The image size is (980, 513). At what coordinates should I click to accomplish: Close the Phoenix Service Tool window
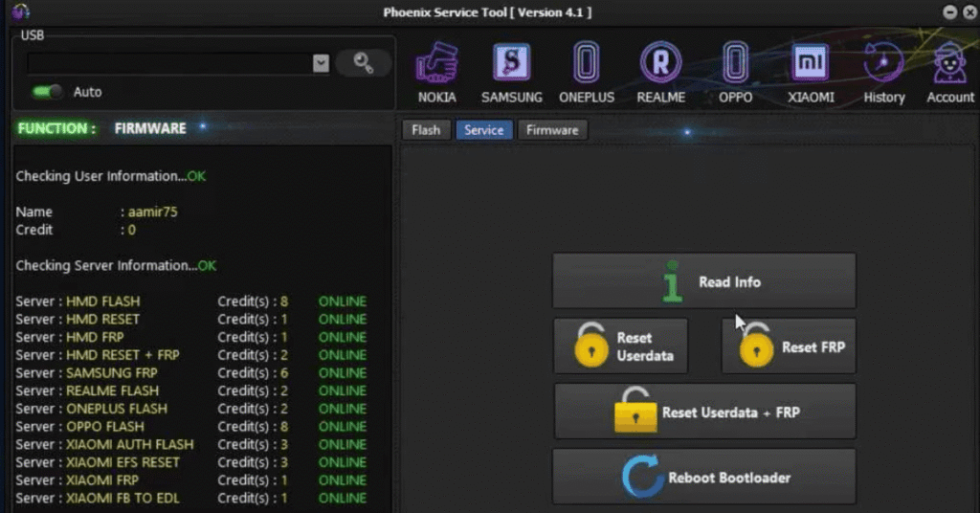point(970,11)
